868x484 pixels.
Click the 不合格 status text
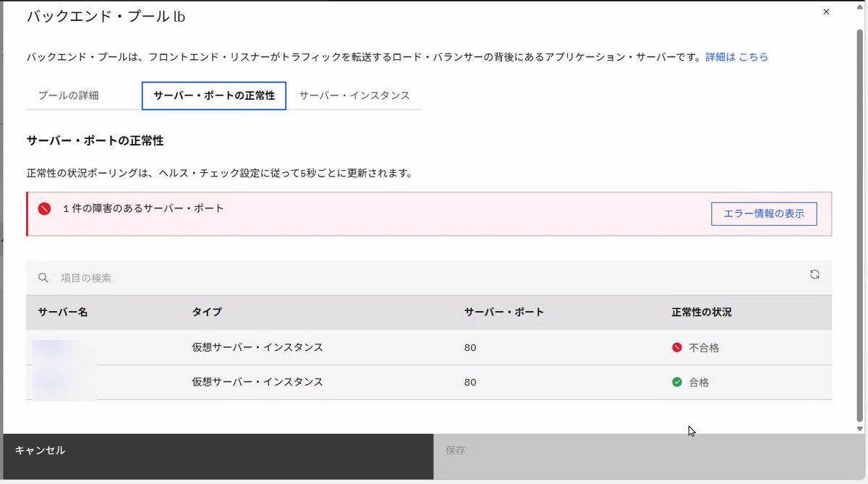(x=704, y=348)
